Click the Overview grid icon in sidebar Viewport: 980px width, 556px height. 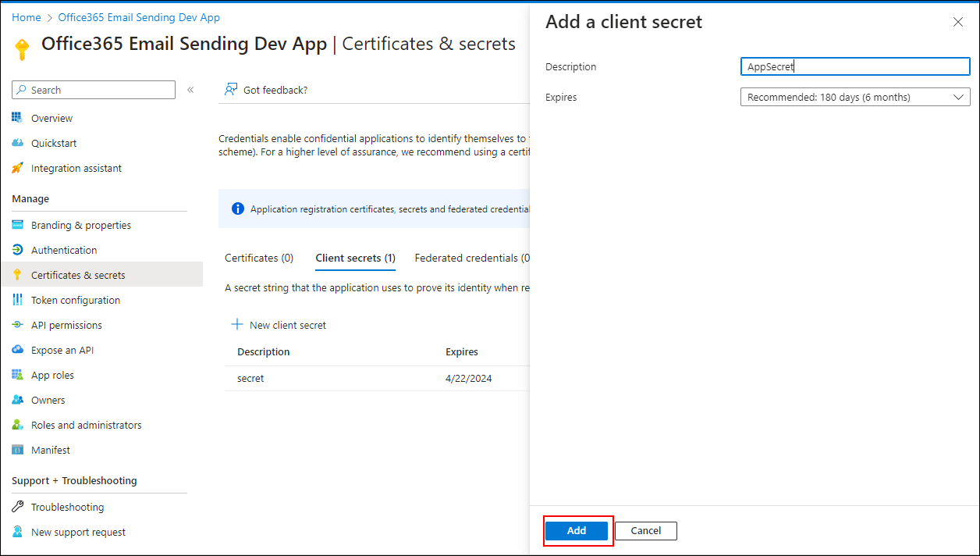[17, 118]
